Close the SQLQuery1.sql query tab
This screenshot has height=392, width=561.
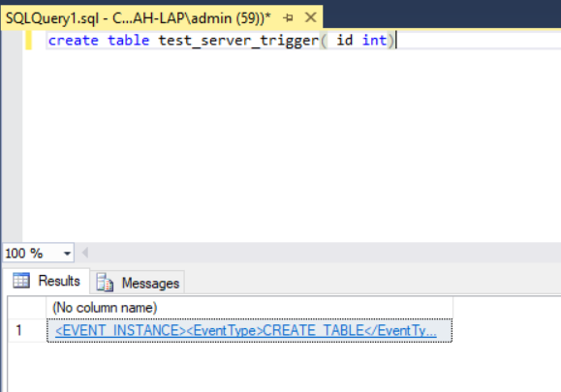pos(311,17)
